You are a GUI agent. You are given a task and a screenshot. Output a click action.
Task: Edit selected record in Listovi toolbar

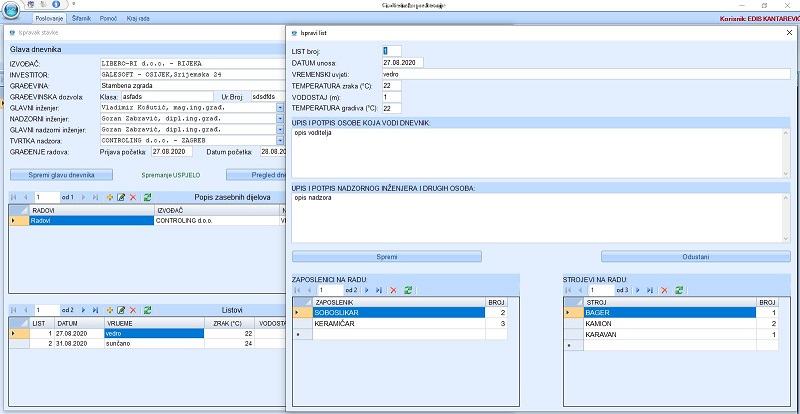(121, 310)
